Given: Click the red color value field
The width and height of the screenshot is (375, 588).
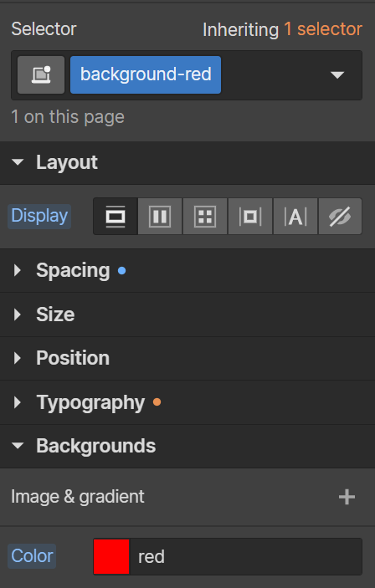Looking at the screenshot, I should [245, 556].
